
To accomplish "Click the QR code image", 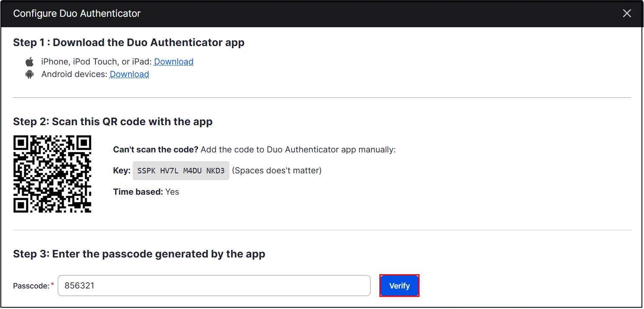I will pos(52,174).
